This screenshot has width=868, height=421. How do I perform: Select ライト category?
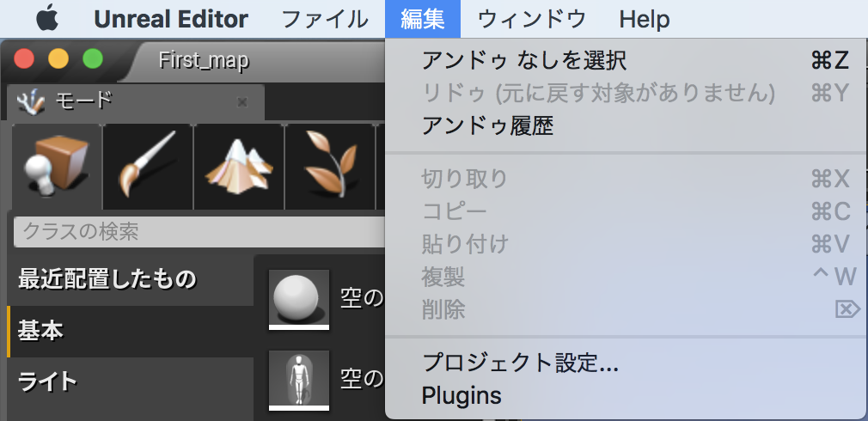[130, 381]
